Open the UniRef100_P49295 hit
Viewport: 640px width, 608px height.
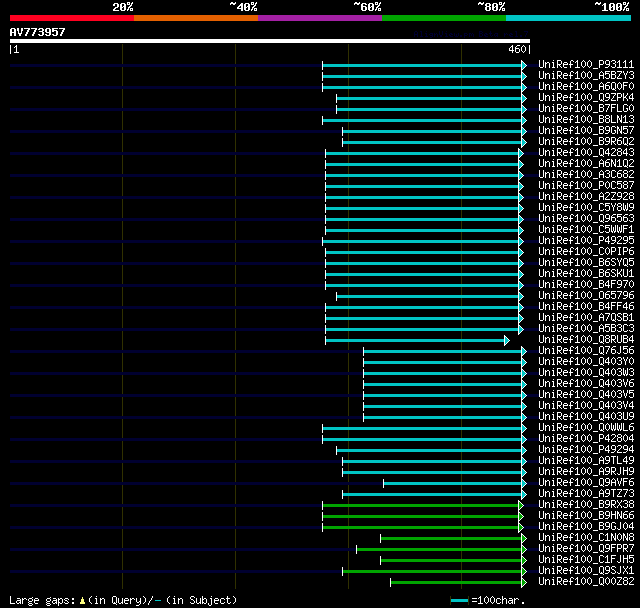[x=586, y=241]
